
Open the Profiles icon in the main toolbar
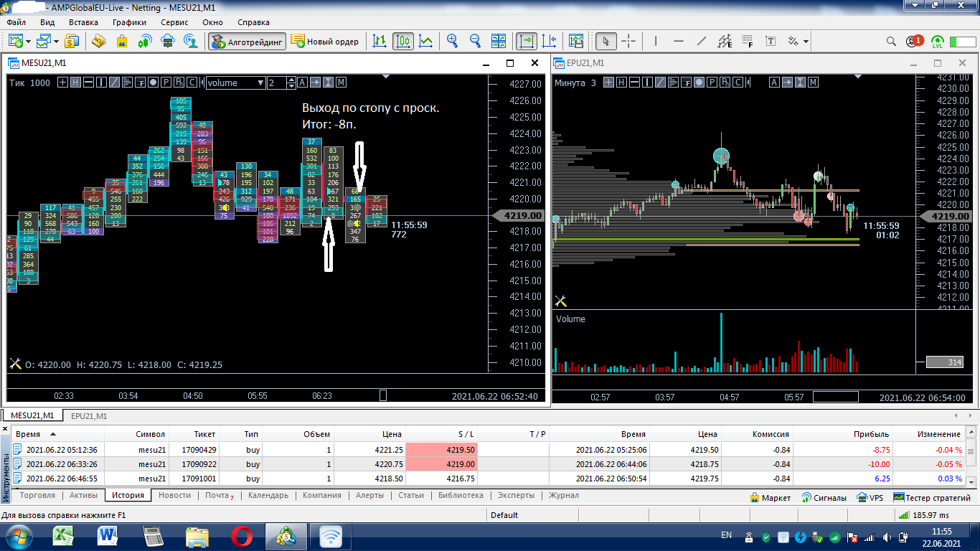tap(44, 41)
